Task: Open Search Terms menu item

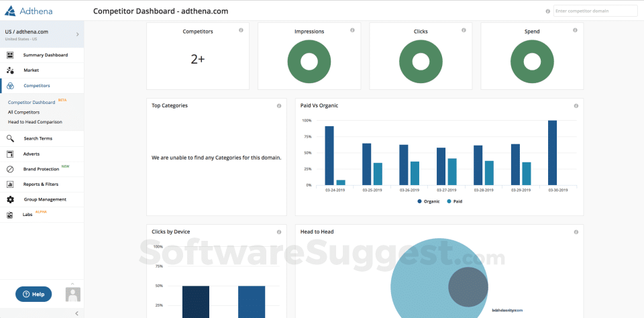Action: (x=42, y=138)
